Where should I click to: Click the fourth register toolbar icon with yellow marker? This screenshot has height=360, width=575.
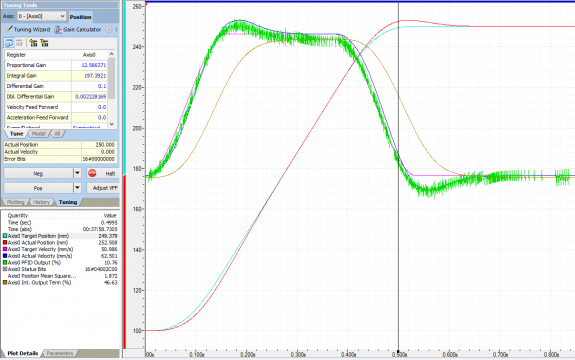click(x=44, y=43)
